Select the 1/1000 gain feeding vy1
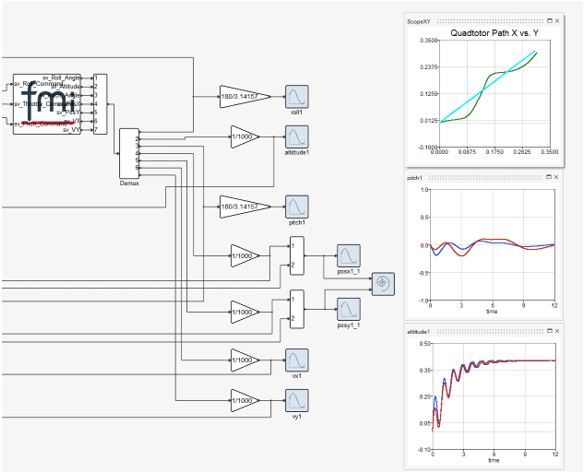The height and width of the screenshot is (473, 584). (245, 401)
